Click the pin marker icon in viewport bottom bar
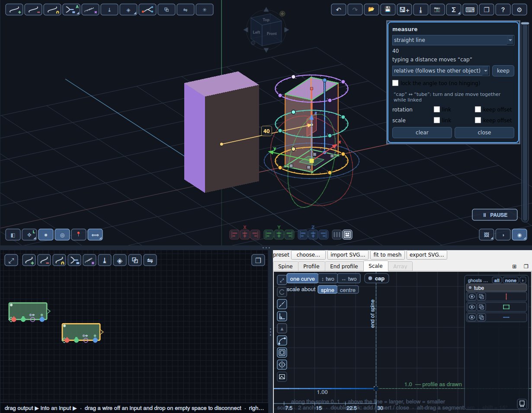The width and height of the screenshot is (532, 413). pos(79,235)
